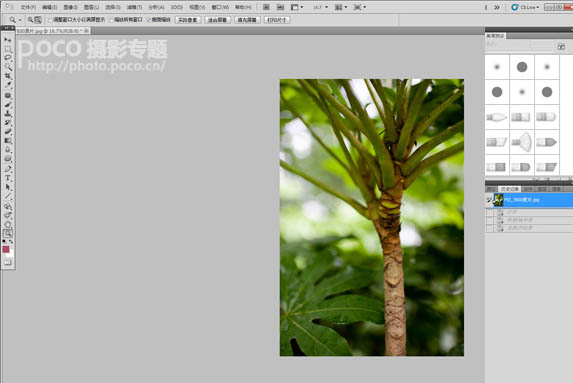This screenshot has width=573, height=383.
Task: Select the Eraser tool
Action: 8,132
